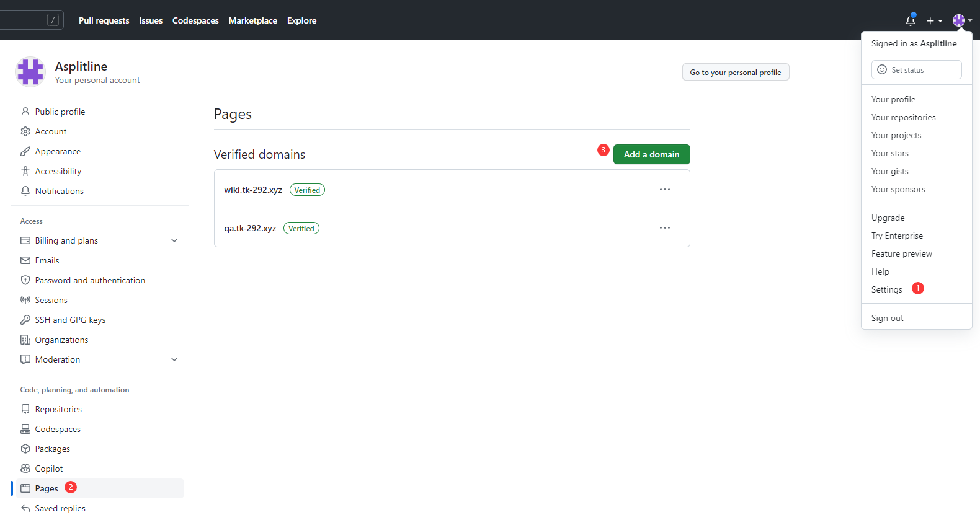Image resolution: width=980 pixels, height=520 pixels.
Task: Select Your profile in user menu
Action: [893, 99]
